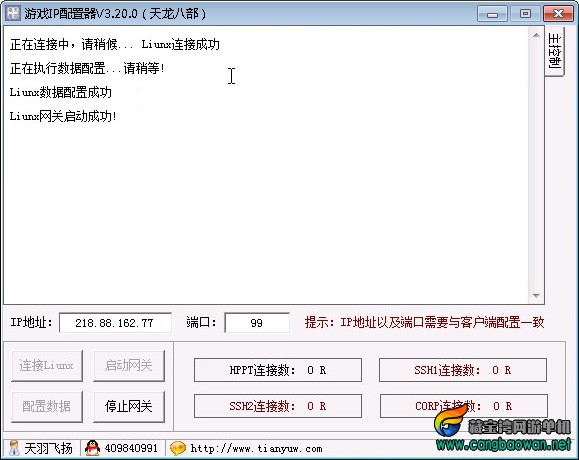Click the 连接Liunx button
This screenshot has height=460, width=579.
click(47, 365)
